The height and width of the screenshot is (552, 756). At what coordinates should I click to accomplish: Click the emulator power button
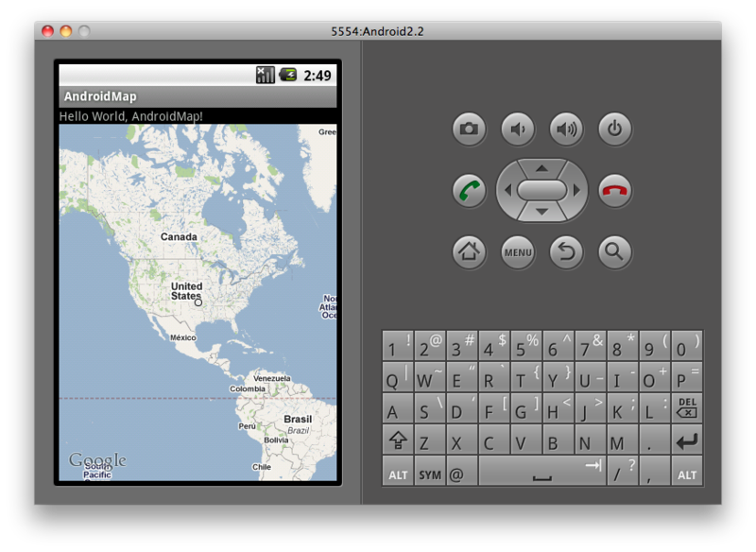[x=615, y=129]
